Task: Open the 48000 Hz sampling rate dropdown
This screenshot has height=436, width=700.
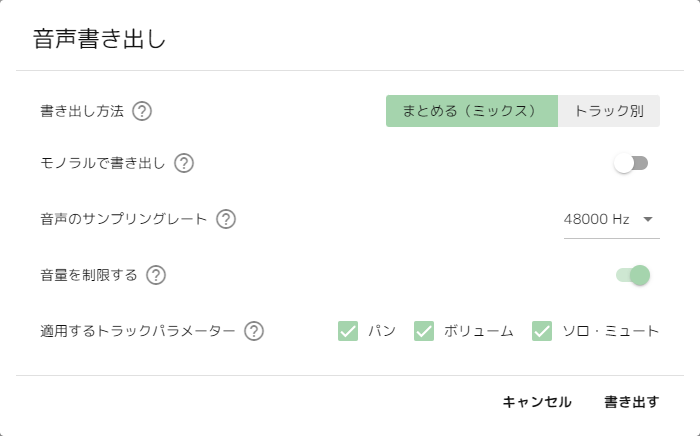Action: click(612, 220)
